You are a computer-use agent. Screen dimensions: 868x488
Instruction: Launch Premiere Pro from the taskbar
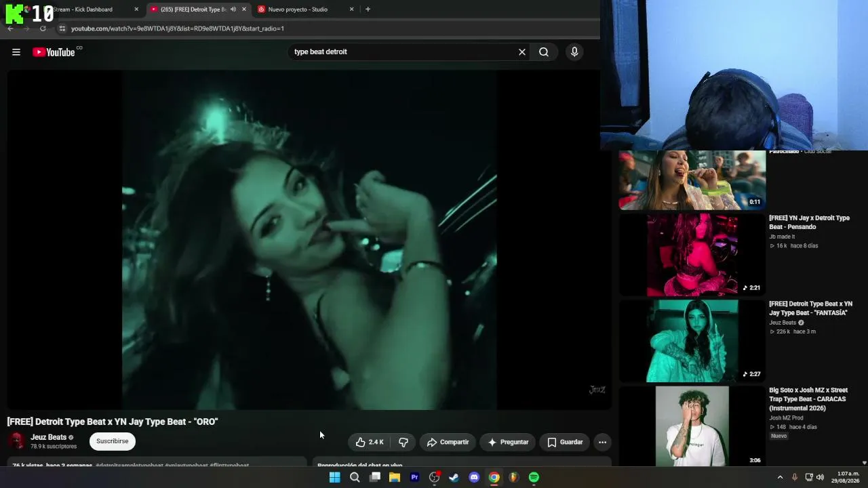click(414, 477)
